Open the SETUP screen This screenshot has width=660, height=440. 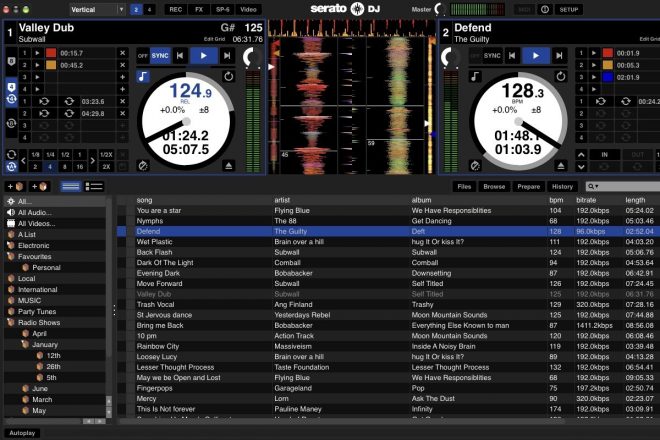(569, 9)
